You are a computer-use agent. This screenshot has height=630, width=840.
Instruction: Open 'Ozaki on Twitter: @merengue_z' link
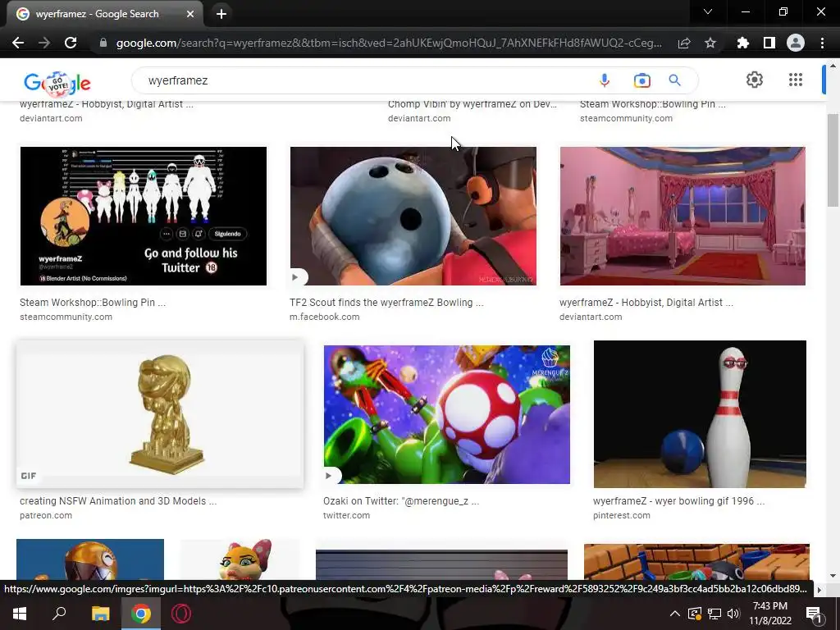[400, 501]
